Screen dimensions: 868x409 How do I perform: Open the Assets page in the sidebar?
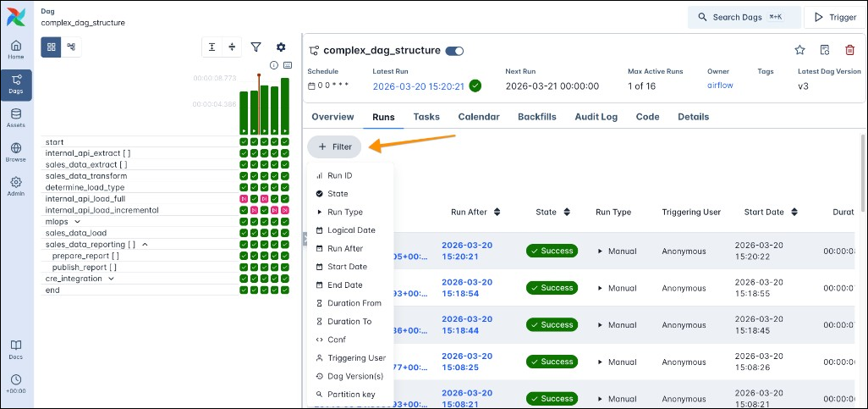point(16,117)
